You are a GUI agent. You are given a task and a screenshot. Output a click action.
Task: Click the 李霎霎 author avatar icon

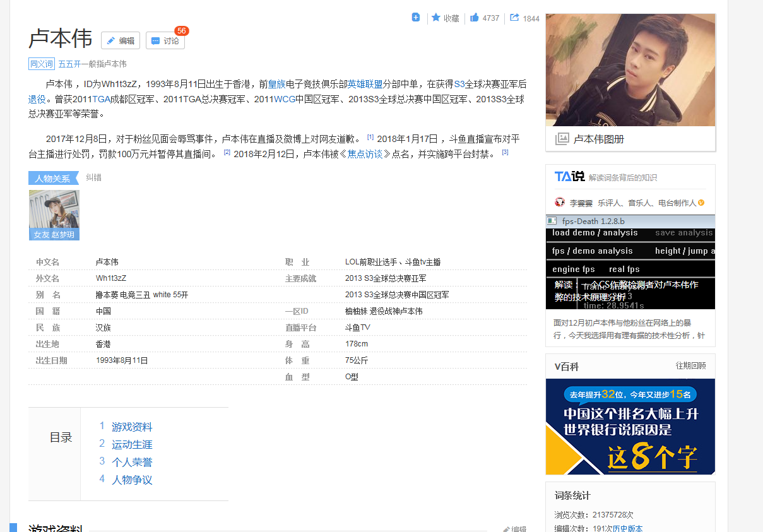560,203
